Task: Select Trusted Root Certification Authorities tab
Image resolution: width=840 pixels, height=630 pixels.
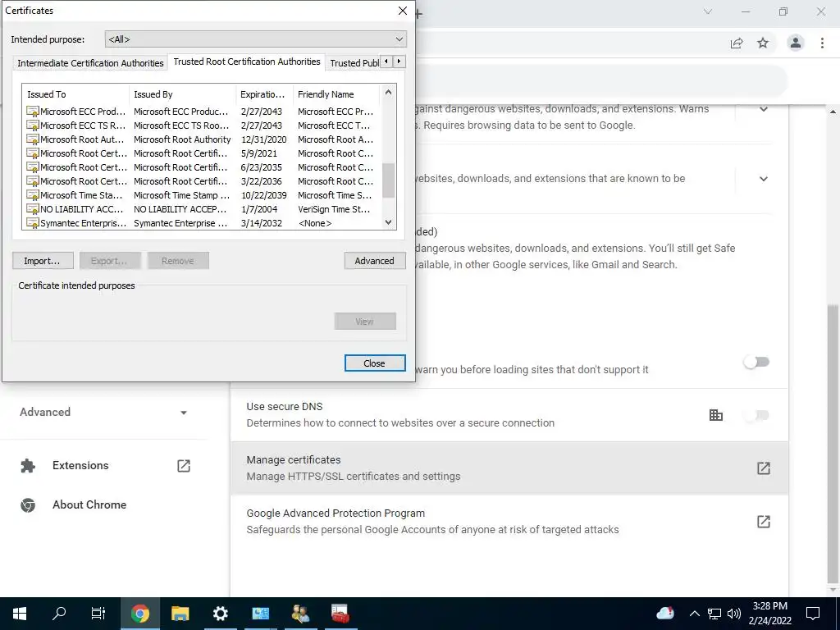Action: (246, 62)
